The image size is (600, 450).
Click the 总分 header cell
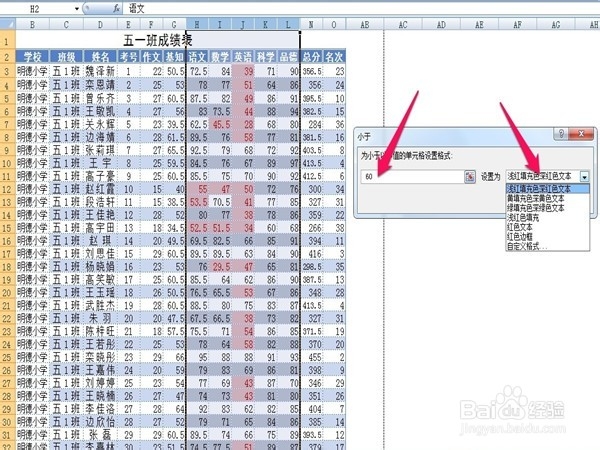pos(311,57)
